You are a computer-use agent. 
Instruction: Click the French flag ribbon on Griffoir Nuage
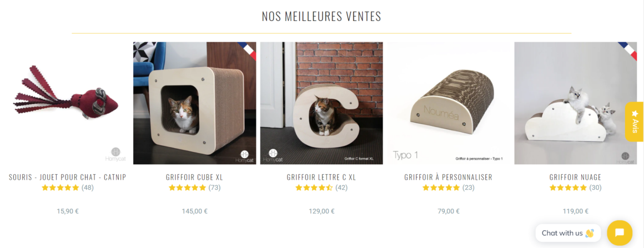click(x=628, y=50)
